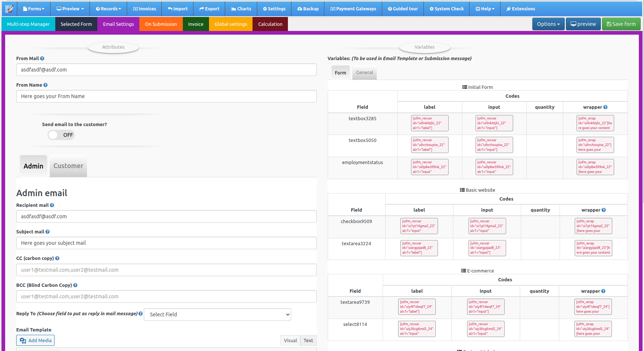Open the General variables tab
This screenshot has width=644, height=351.
[x=364, y=72]
